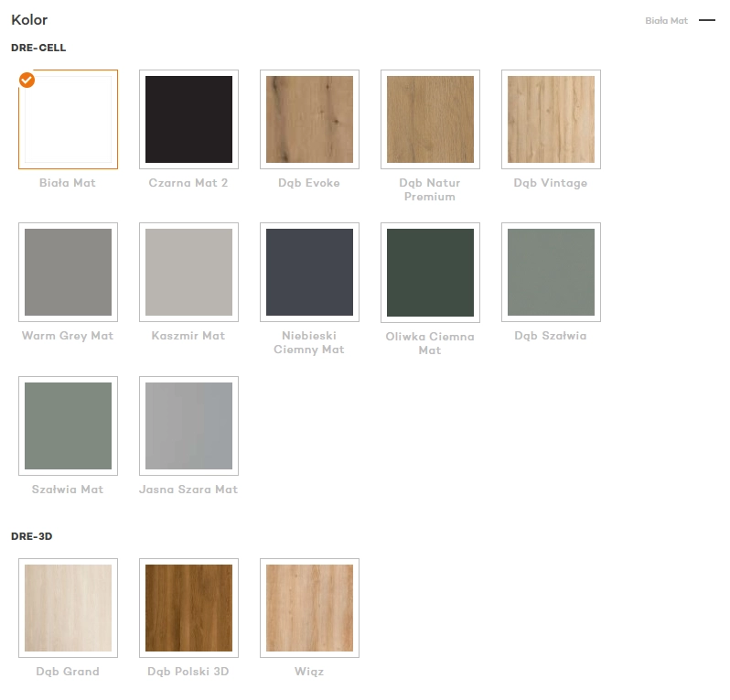
Task: Select Dąb Vintage color option
Action: click(x=551, y=119)
